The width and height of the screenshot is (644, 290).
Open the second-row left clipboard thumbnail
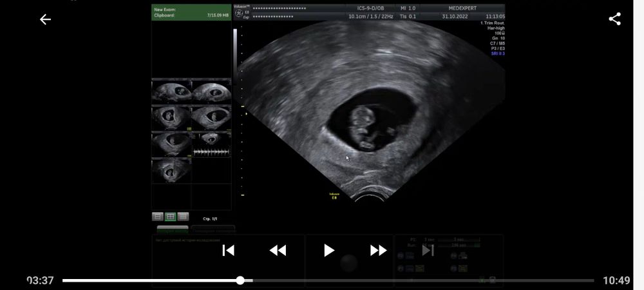pyautogui.click(x=171, y=119)
